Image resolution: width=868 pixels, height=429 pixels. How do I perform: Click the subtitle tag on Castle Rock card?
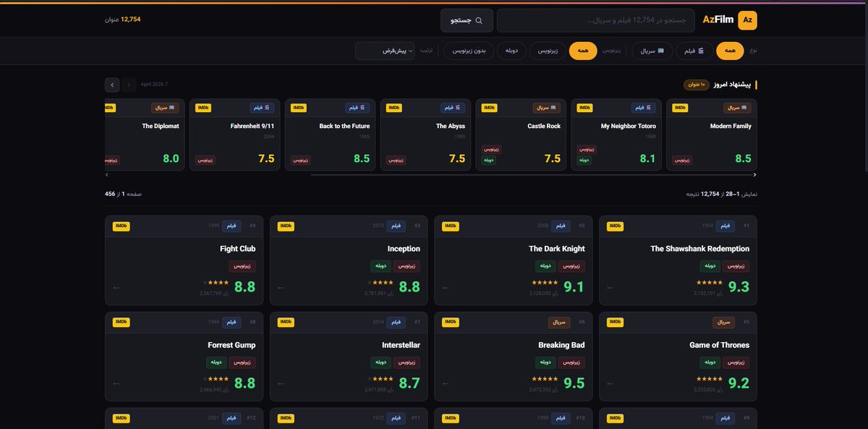tap(491, 149)
